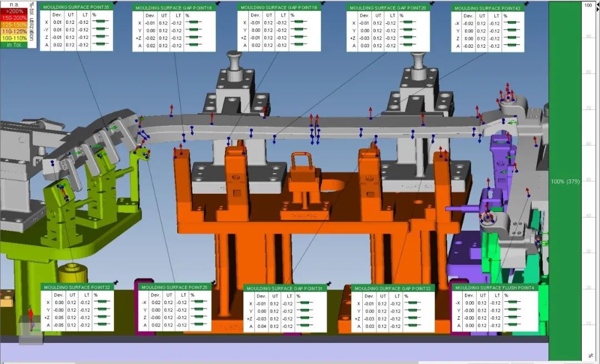
Task: Select the 100-110% legend color swatch
Action: pos(14,38)
